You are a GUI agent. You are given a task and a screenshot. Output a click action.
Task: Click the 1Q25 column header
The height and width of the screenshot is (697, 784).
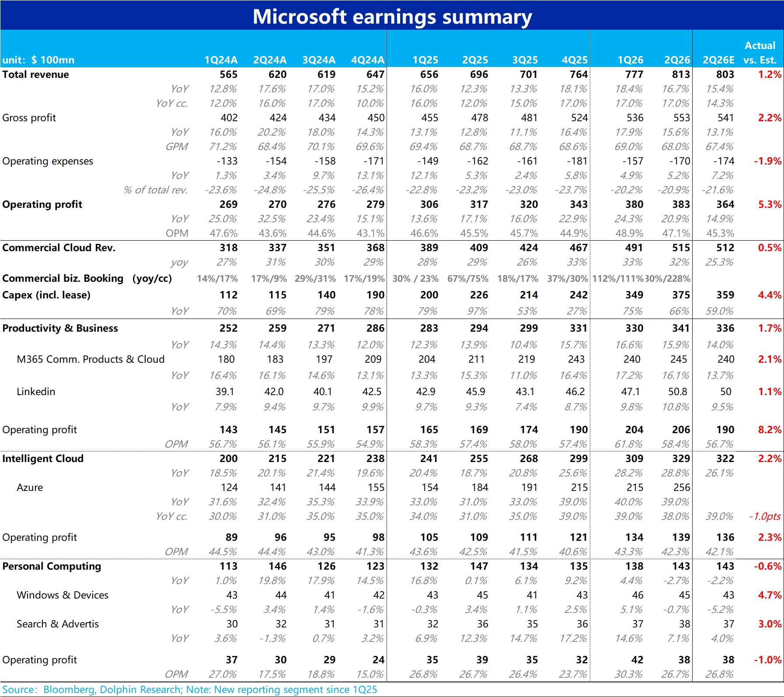click(x=425, y=60)
